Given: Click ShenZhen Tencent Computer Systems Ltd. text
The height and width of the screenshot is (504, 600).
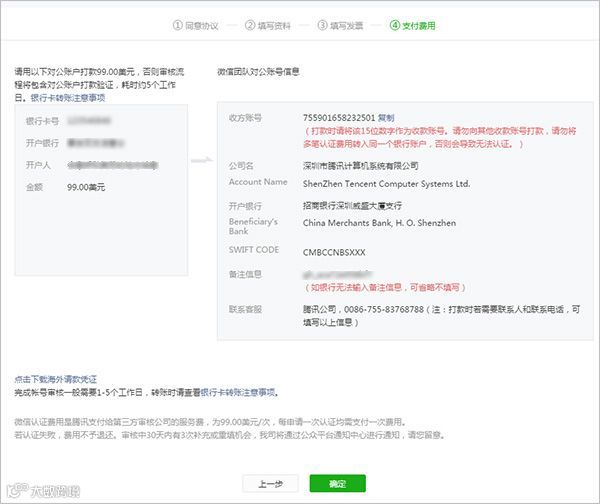Looking at the screenshot, I should click(x=386, y=184).
